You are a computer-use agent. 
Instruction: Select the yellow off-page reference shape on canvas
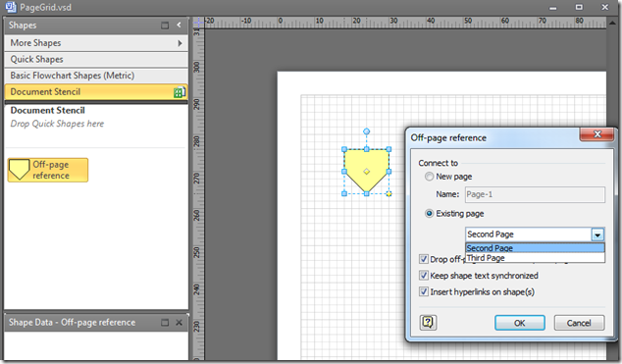tap(367, 172)
